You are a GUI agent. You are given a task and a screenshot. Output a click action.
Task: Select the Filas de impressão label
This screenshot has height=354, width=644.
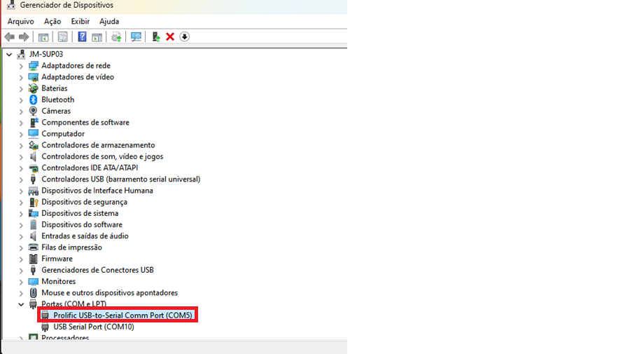[x=71, y=247]
